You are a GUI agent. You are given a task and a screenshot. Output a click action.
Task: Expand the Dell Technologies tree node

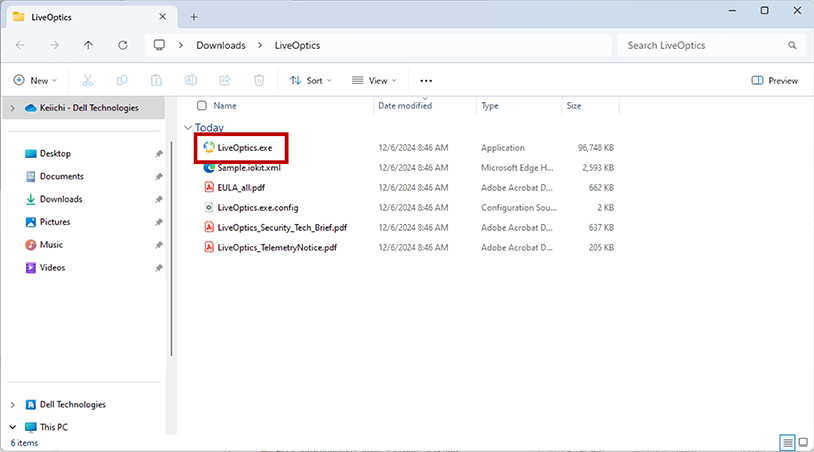tap(12, 405)
